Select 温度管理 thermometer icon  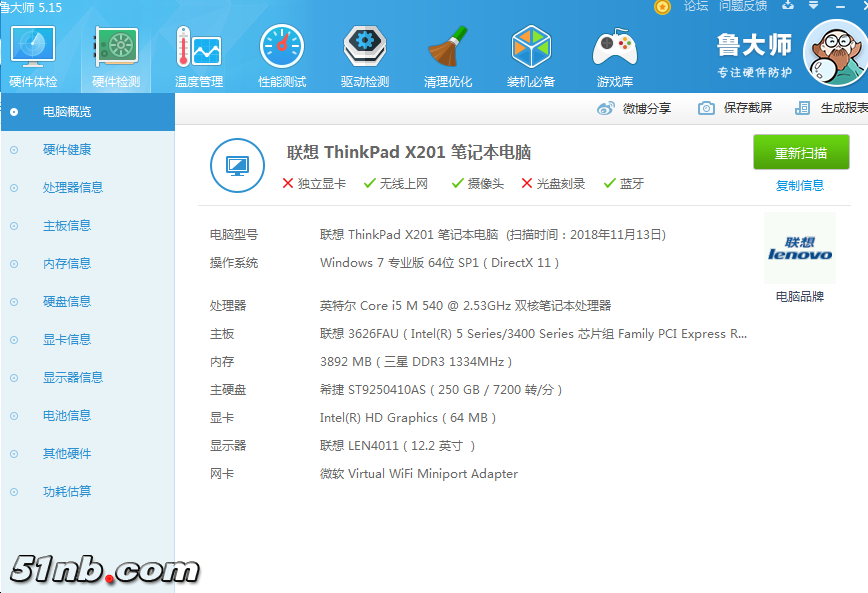198,56
